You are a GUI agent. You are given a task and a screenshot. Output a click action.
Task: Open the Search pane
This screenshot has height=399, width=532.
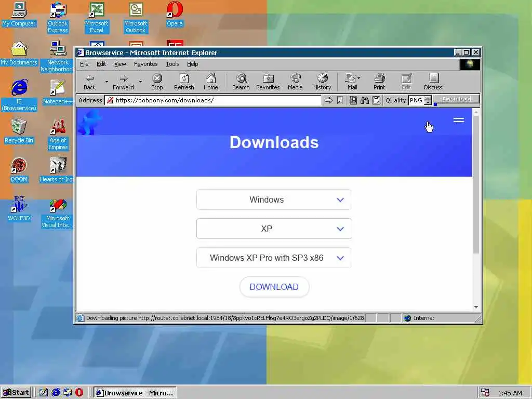tap(241, 82)
